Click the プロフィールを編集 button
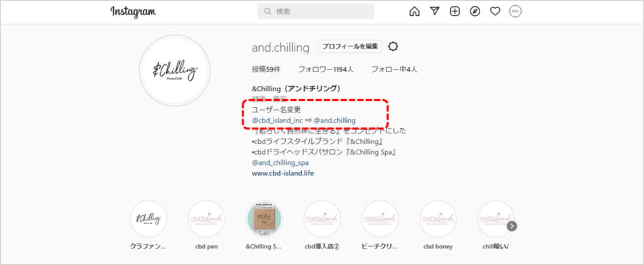The height and width of the screenshot is (265, 644). tap(350, 47)
